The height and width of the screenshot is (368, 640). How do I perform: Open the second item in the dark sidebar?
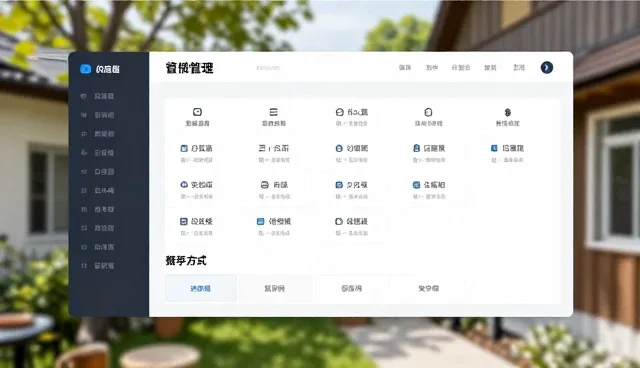pyautogui.click(x=98, y=115)
